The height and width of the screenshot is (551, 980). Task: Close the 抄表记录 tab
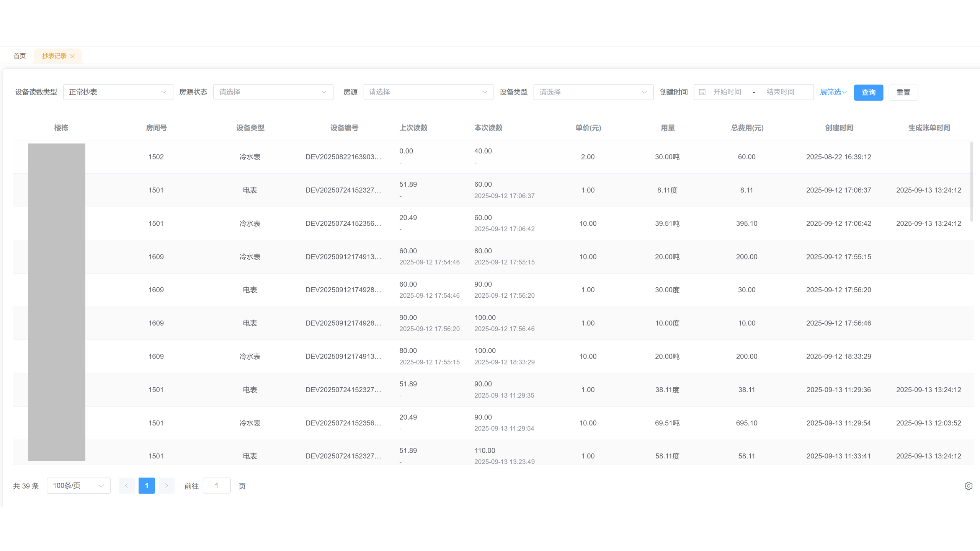click(72, 56)
